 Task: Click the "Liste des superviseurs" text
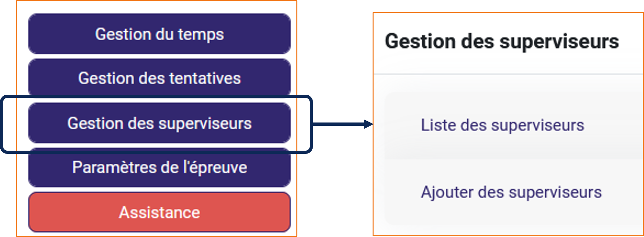pyautogui.click(x=502, y=125)
